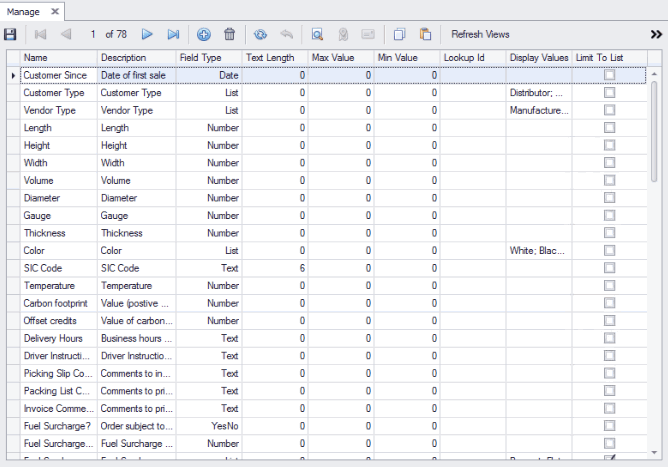Jump to the last record

[174, 34]
